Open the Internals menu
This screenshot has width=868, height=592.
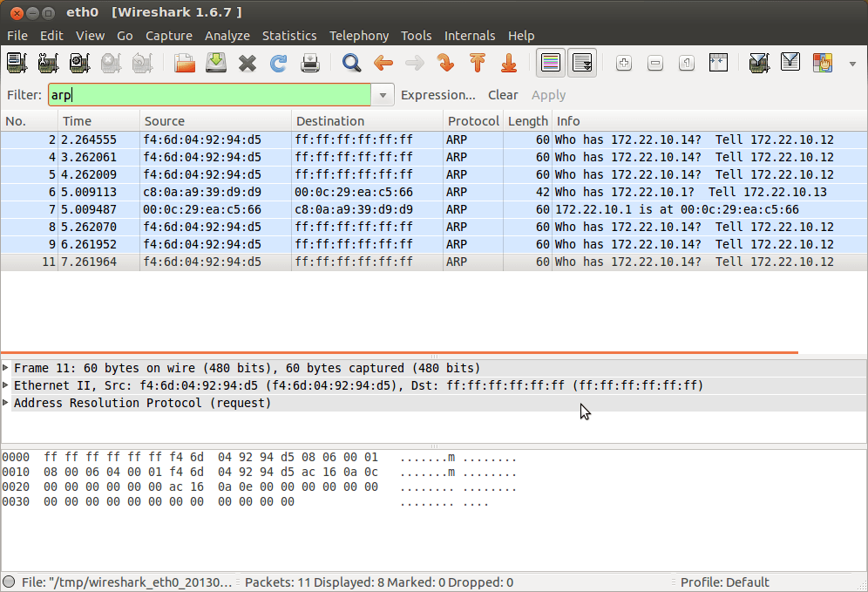(x=470, y=36)
